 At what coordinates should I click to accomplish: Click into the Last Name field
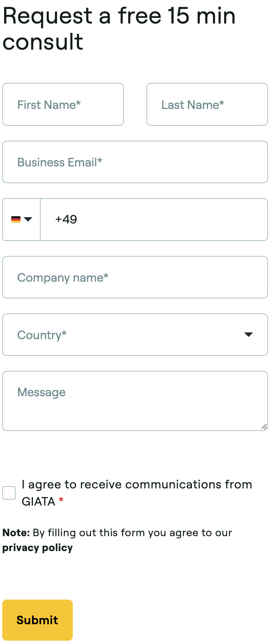click(x=207, y=104)
